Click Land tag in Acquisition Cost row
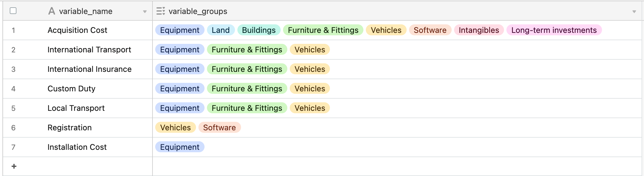644x176 pixels. click(x=221, y=30)
